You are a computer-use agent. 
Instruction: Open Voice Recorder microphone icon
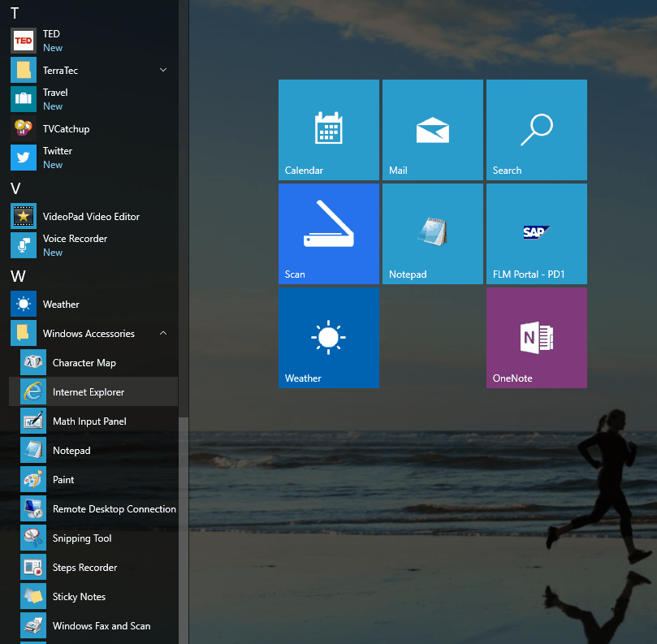[x=24, y=245]
